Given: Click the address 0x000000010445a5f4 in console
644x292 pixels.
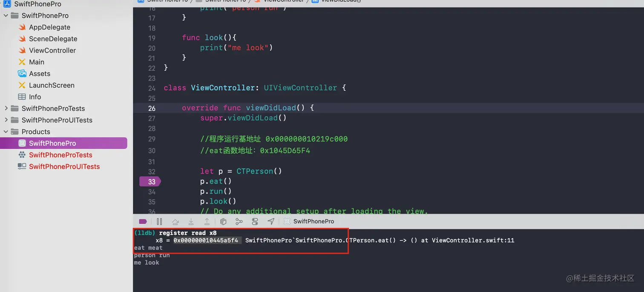Looking at the screenshot, I should click(x=206, y=240).
